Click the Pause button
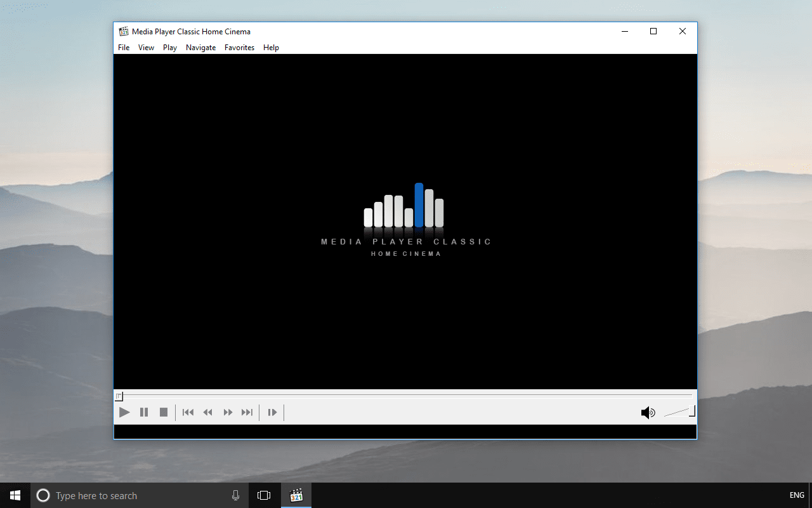 144,413
